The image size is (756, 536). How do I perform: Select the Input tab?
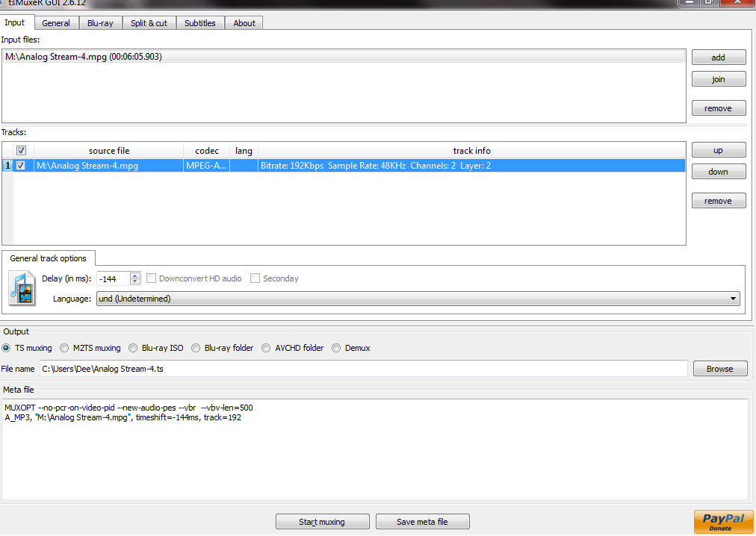[15, 22]
